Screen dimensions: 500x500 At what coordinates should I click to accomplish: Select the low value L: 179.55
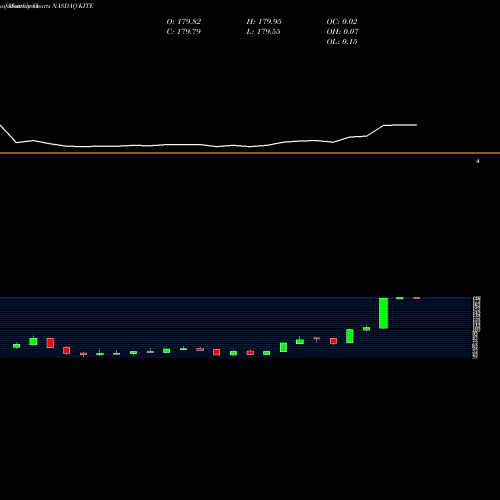point(263,32)
